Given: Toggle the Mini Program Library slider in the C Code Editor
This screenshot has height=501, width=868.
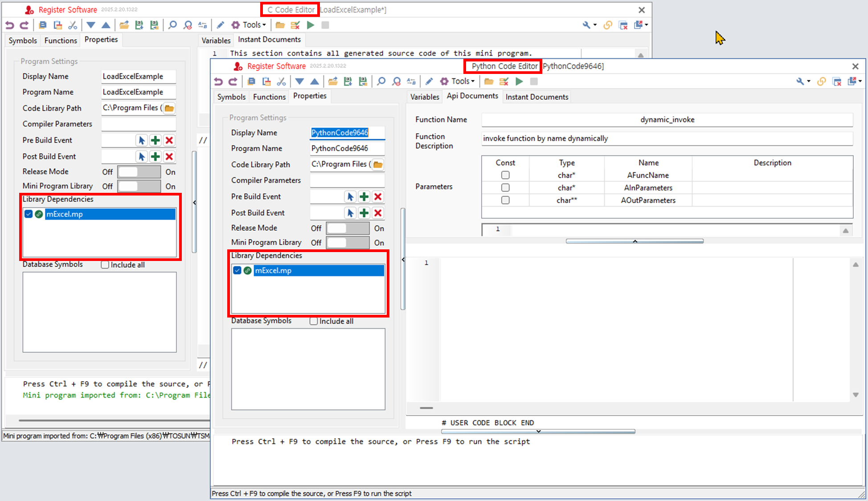Looking at the screenshot, I should point(139,186).
